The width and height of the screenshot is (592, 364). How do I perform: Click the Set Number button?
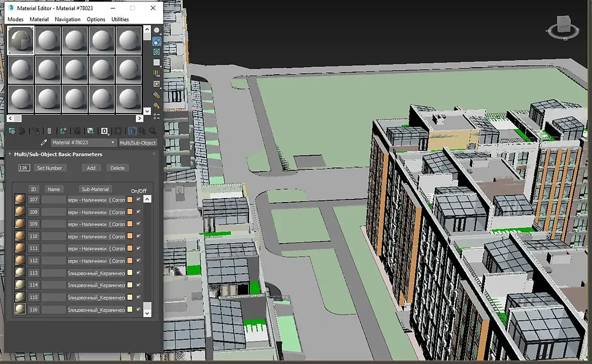tap(50, 168)
